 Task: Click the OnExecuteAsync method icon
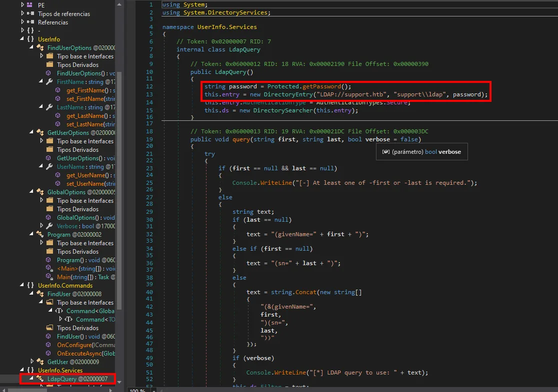48,353
